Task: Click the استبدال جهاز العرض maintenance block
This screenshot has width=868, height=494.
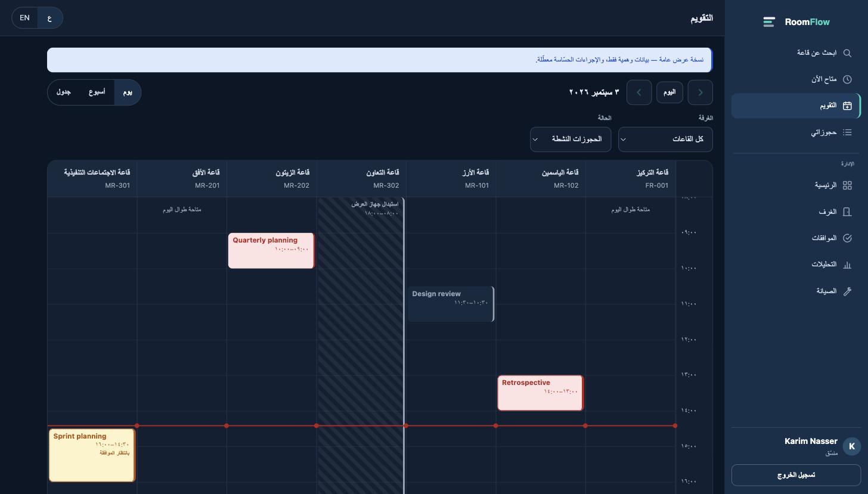Action: click(x=361, y=346)
